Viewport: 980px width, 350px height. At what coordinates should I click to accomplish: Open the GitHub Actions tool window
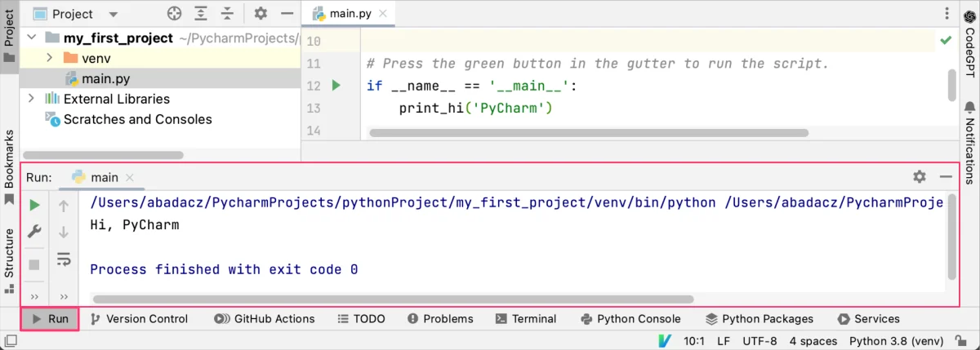[x=265, y=319]
